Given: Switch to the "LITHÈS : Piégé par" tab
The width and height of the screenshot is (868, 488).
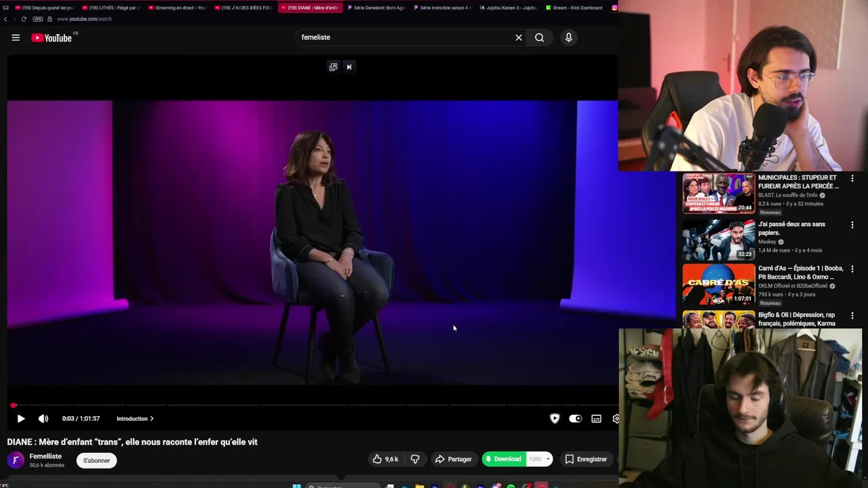Looking at the screenshot, I should (x=110, y=7).
